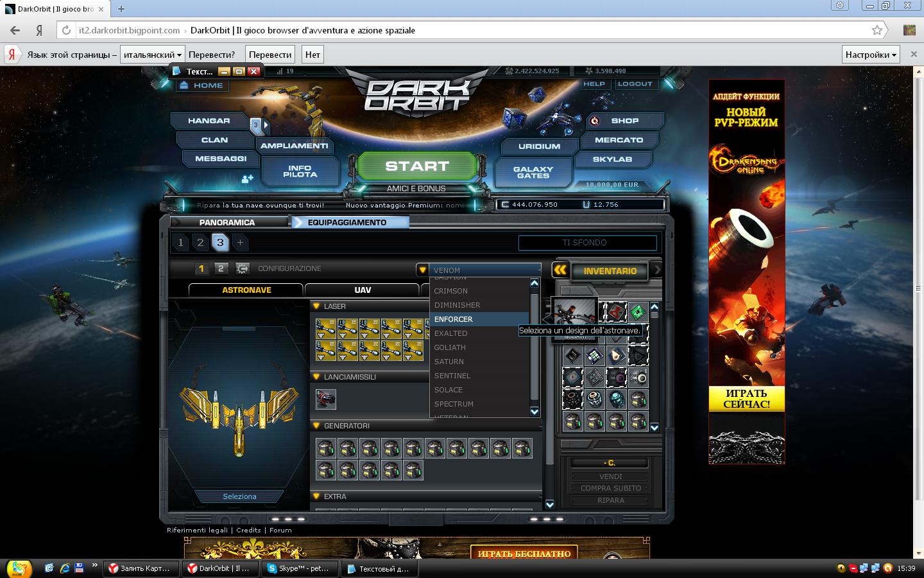Viewport: 924px width, 578px height.
Task: Open a new browser tab with plus icon
Action: (121, 8)
